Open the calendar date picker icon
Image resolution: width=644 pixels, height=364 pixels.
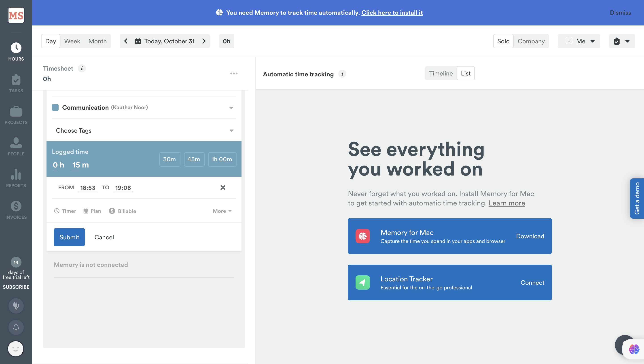tap(138, 41)
